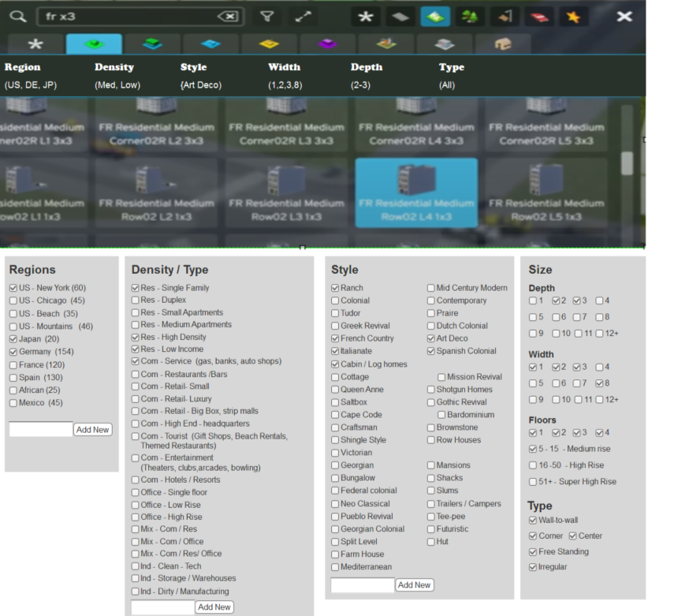This screenshot has height=616, width=678.
Task: Open the star favorites icon
Action: coord(573,17)
